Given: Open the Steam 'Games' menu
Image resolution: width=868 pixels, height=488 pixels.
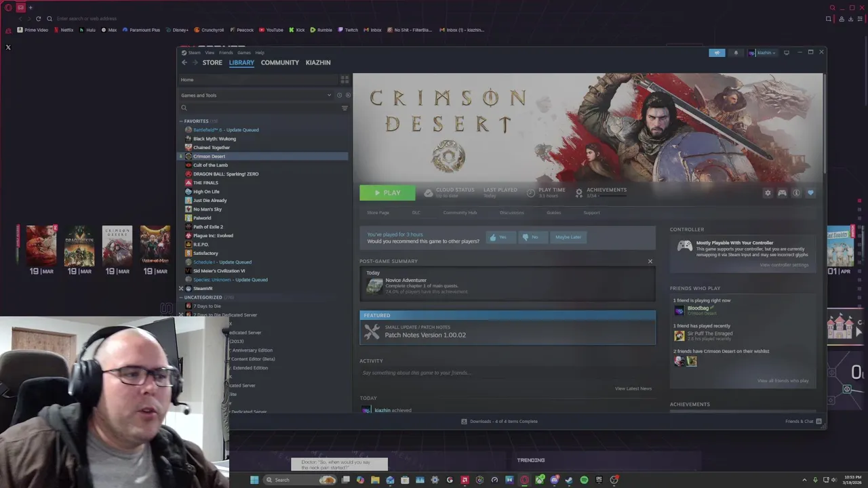Looking at the screenshot, I should click(x=244, y=53).
